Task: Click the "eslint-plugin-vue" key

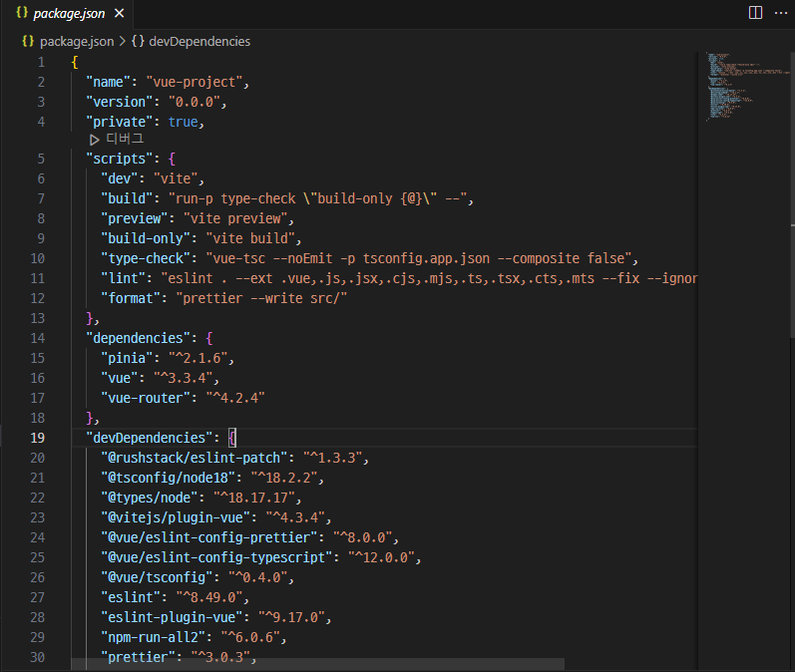Action: (x=173, y=617)
